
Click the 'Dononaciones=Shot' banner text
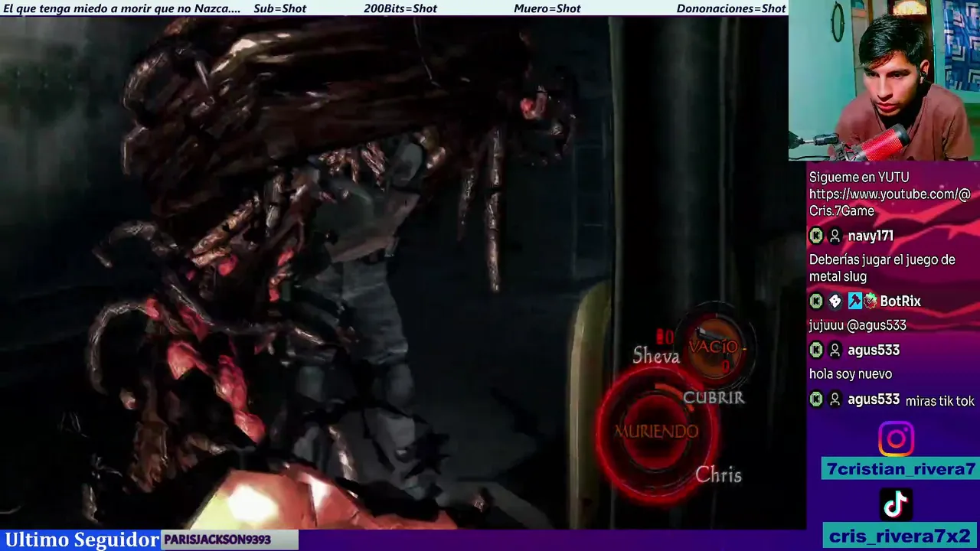(731, 8)
